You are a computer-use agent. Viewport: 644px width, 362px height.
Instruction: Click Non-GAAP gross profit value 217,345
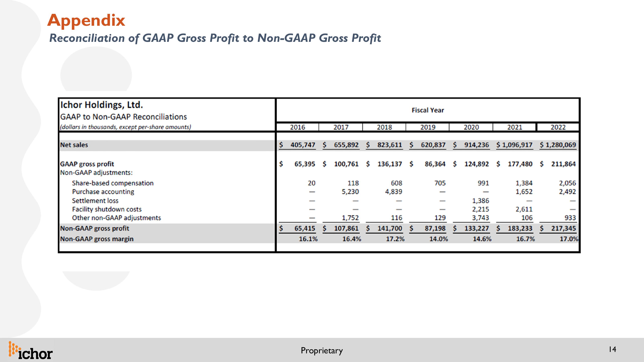564,228
